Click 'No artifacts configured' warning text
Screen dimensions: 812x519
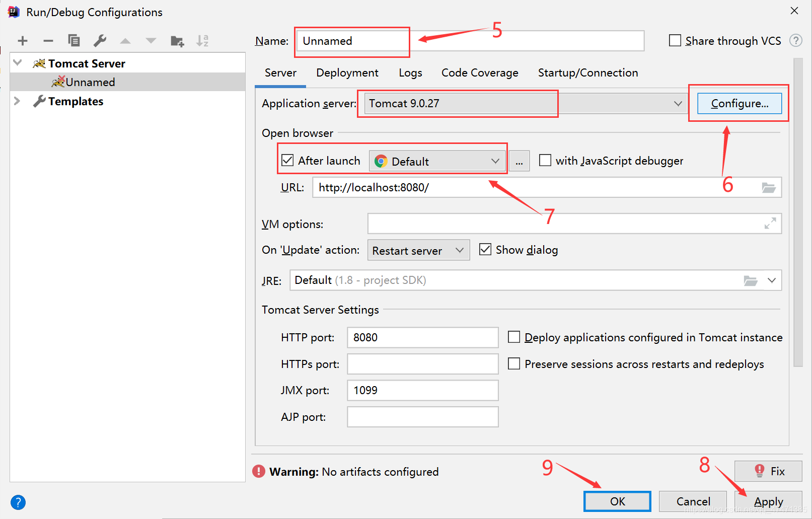[x=380, y=472]
